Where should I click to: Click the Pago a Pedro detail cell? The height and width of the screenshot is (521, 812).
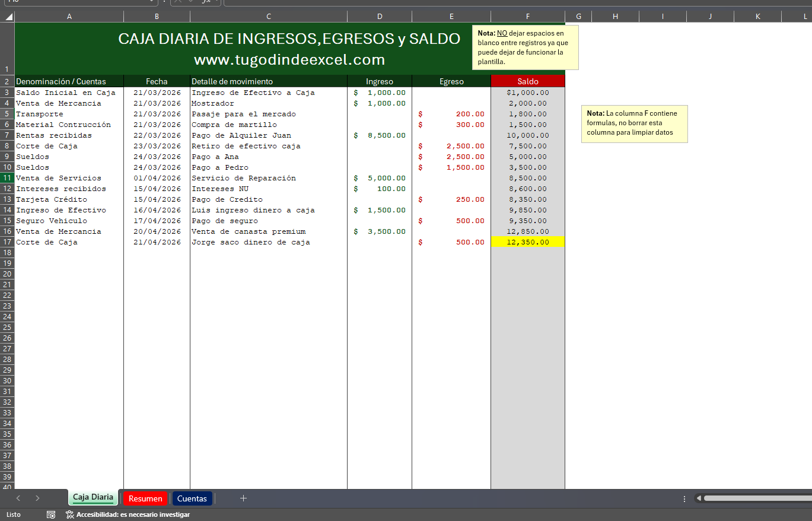click(x=269, y=167)
